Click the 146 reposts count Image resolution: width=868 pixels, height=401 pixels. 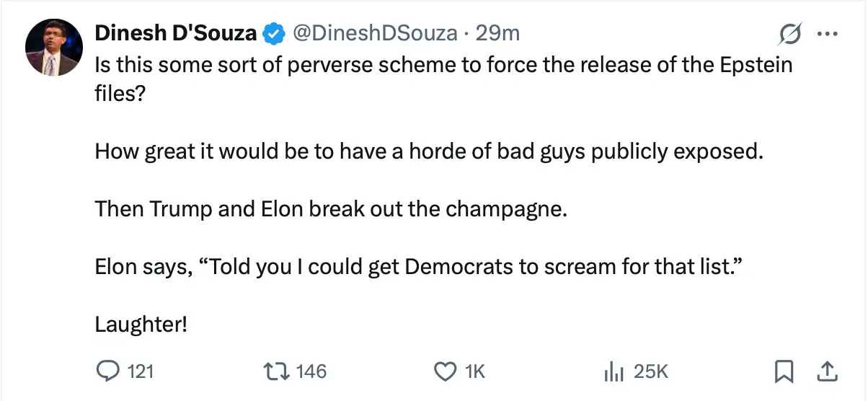coord(311,371)
